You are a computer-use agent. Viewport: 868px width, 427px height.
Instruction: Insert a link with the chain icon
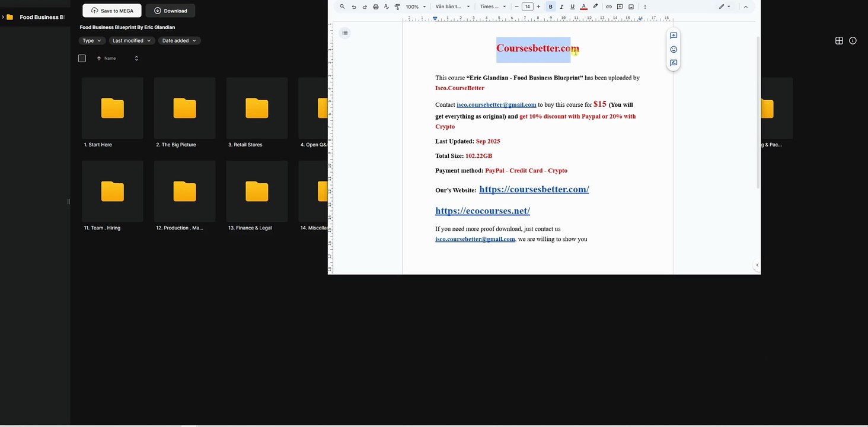point(609,7)
